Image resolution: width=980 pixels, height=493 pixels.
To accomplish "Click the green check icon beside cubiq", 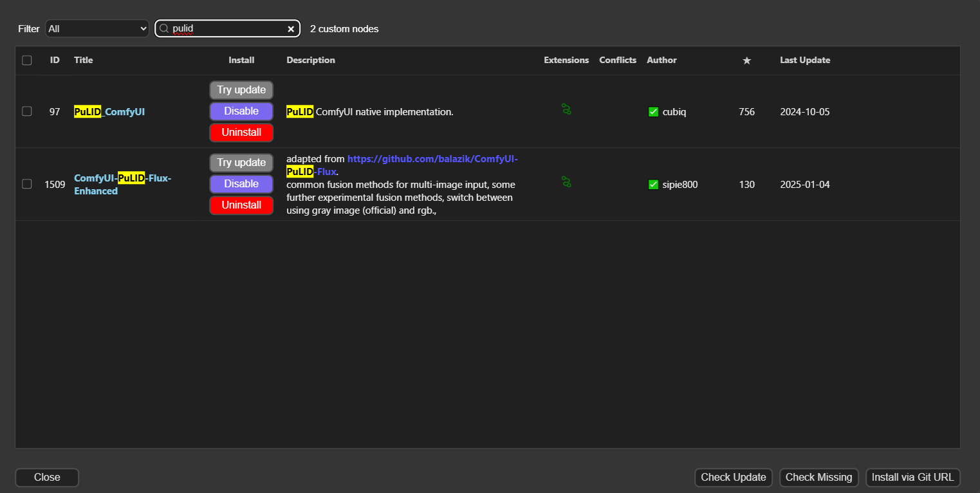I will (x=653, y=112).
